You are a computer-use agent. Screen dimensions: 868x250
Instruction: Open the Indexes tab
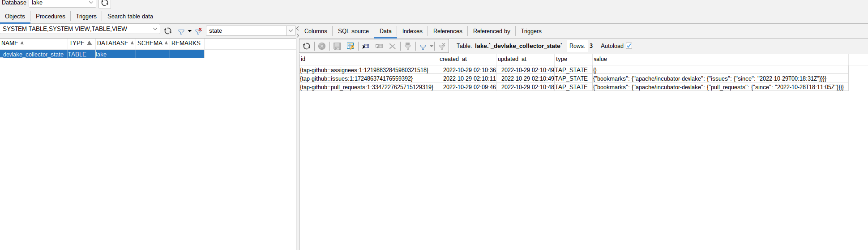pos(412,31)
